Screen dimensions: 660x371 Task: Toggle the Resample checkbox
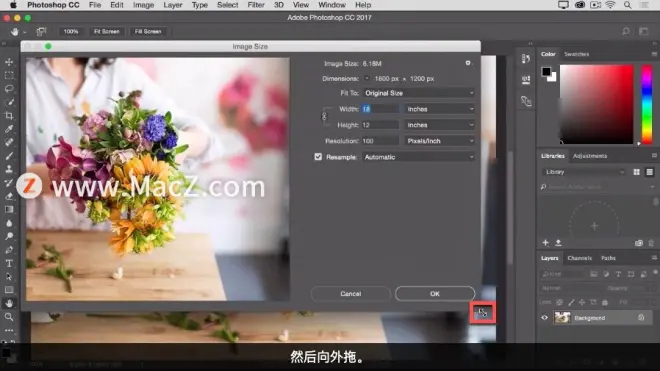coord(318,157)
